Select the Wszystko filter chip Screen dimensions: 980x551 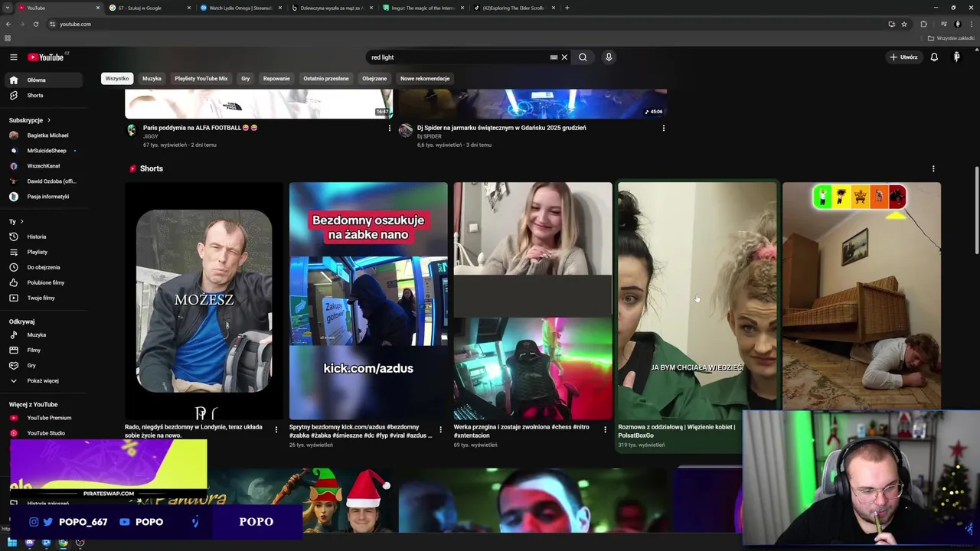[x=117, y=78]
